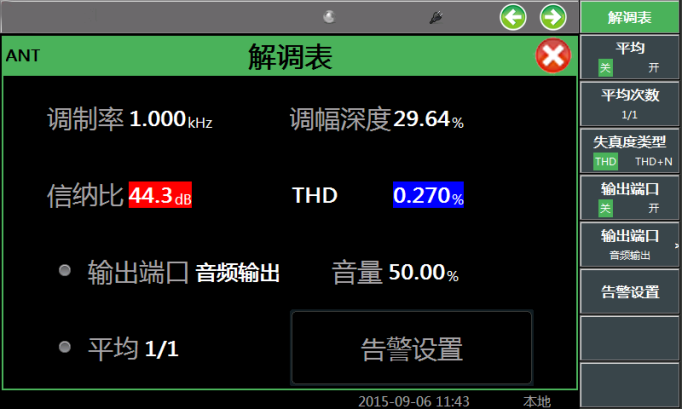The image size is (682, 409).
Task: Click the round indicator icon in top bar
Action: (329, 16)
